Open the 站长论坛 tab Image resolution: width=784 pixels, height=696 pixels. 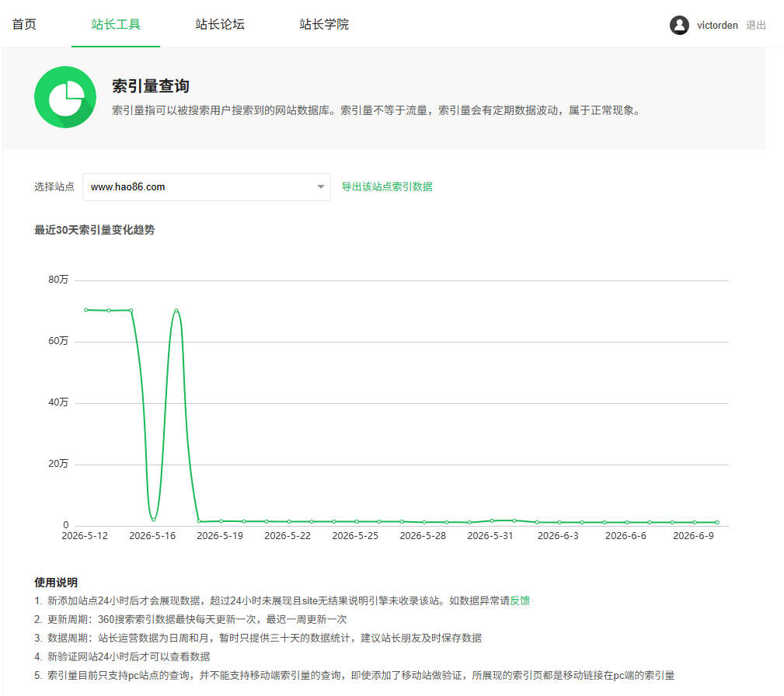(x=220, y=24)
